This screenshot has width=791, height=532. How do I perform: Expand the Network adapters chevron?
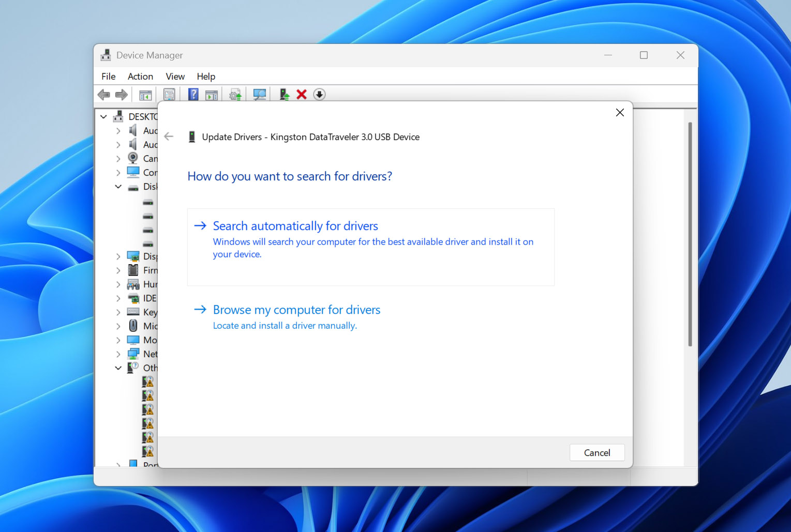click(118, 354)
